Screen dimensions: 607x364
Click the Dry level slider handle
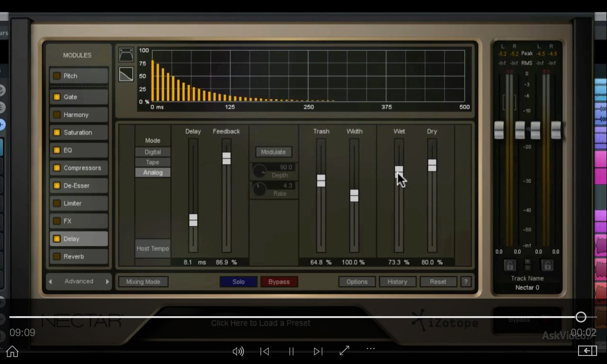click(432, 165)
